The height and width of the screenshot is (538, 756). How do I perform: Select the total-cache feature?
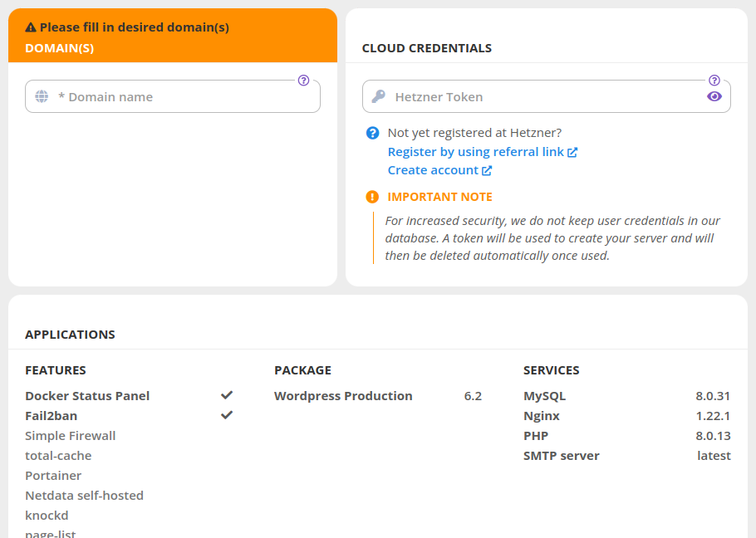(57, 455)
